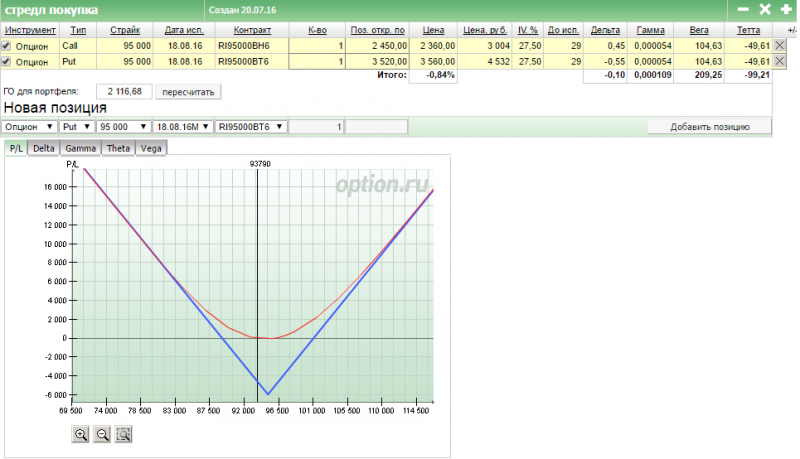Switch to the Vega chart tab
The image size is (800, 459).
coord(150,148)
